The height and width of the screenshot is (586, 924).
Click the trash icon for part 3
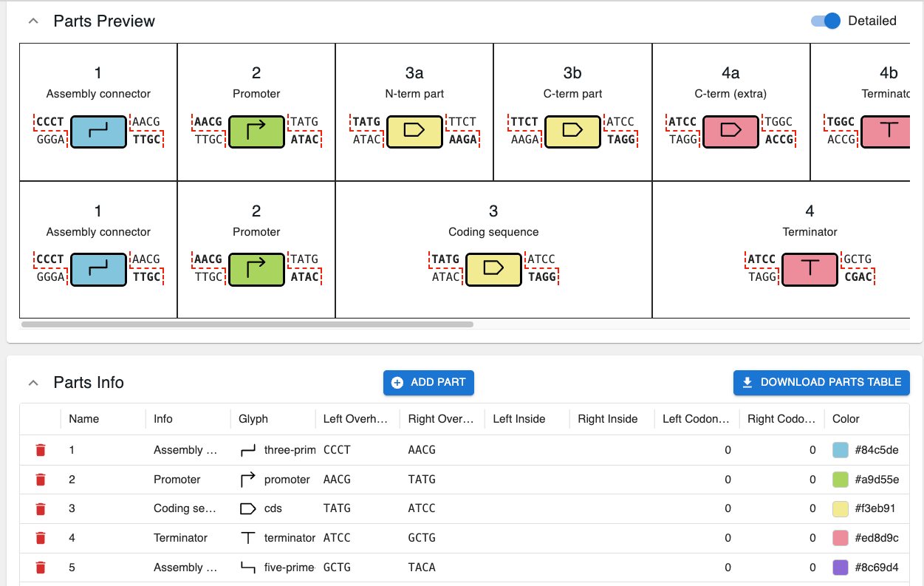pos(41,508)
